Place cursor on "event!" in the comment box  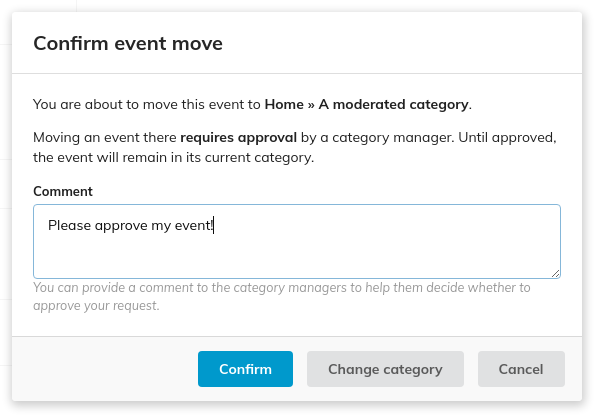[194, 225]
